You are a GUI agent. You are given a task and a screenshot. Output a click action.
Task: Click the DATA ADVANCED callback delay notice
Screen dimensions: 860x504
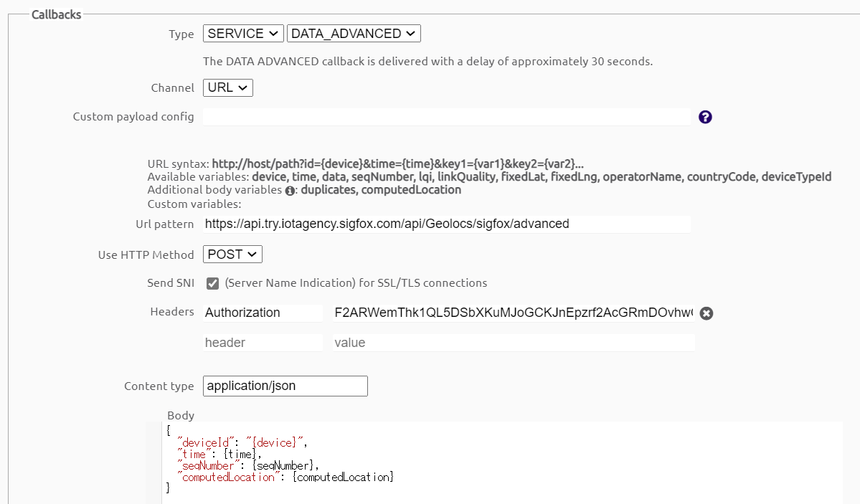click(427, 62)
